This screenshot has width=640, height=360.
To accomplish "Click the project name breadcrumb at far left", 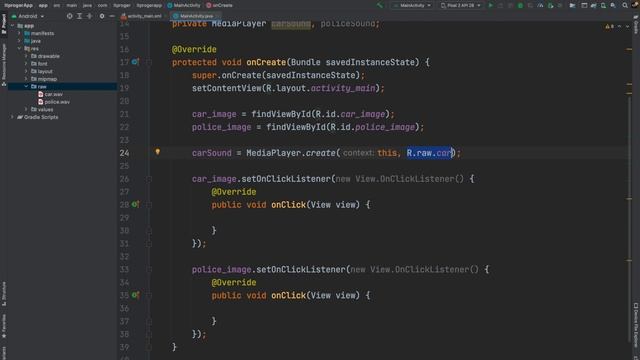I will 18,5.
